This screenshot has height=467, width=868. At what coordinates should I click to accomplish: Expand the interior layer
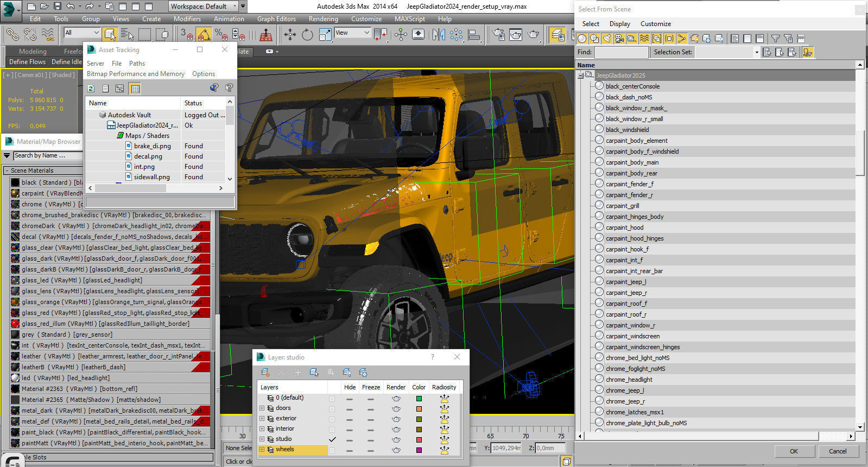(262, 429)
